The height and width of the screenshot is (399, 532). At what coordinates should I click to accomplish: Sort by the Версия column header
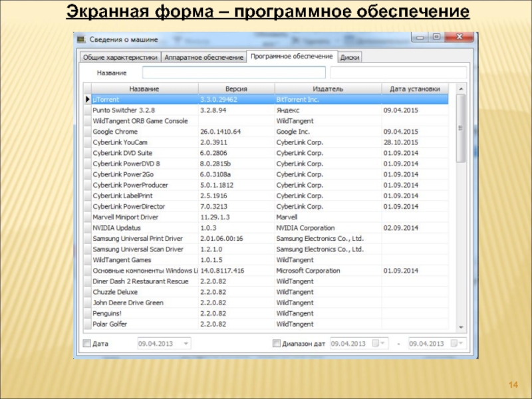click(235, 88)
